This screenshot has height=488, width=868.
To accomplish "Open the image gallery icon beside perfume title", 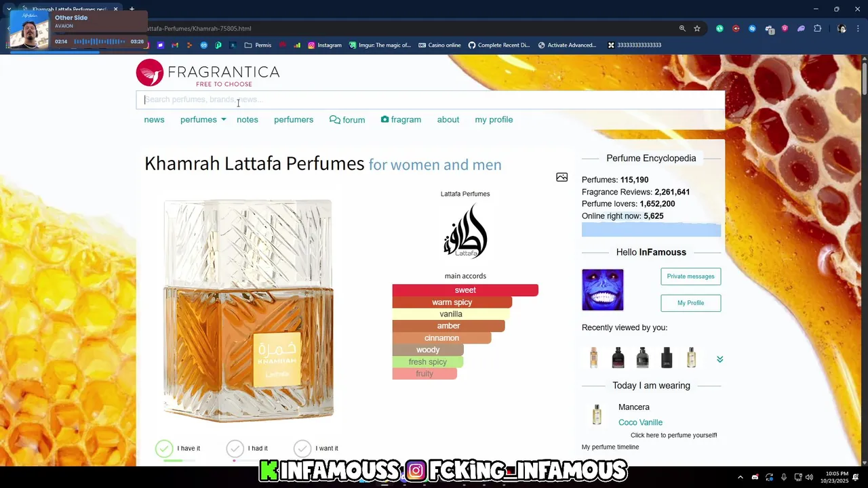I will (561, 178).
